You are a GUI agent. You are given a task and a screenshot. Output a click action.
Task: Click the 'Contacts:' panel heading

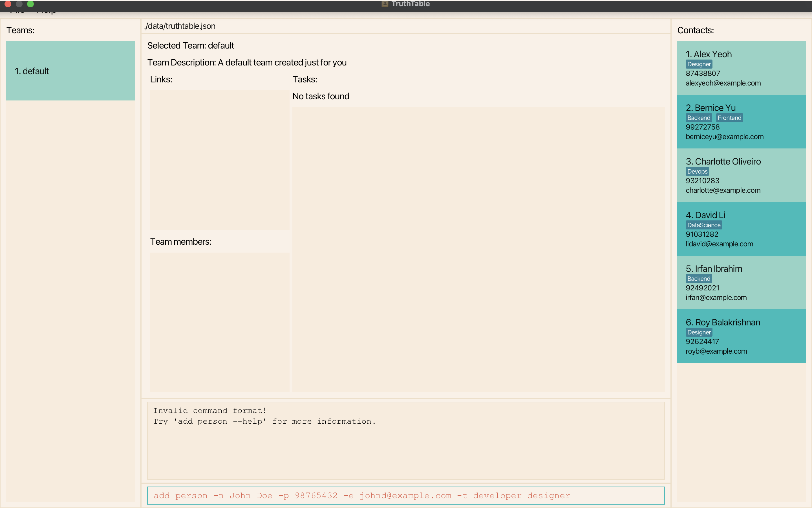695,30
